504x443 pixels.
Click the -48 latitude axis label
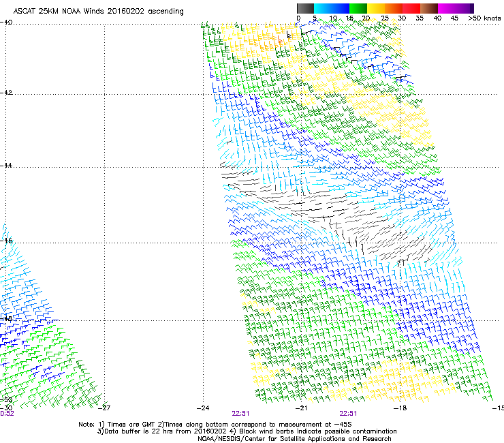[6, 318]
